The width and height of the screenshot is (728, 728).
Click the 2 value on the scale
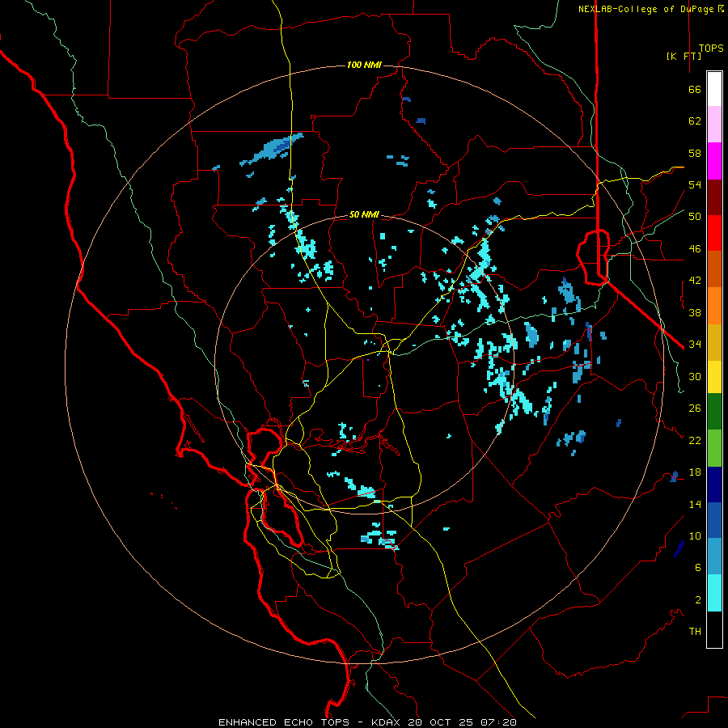pyautogui.click(x=698, y=600)
